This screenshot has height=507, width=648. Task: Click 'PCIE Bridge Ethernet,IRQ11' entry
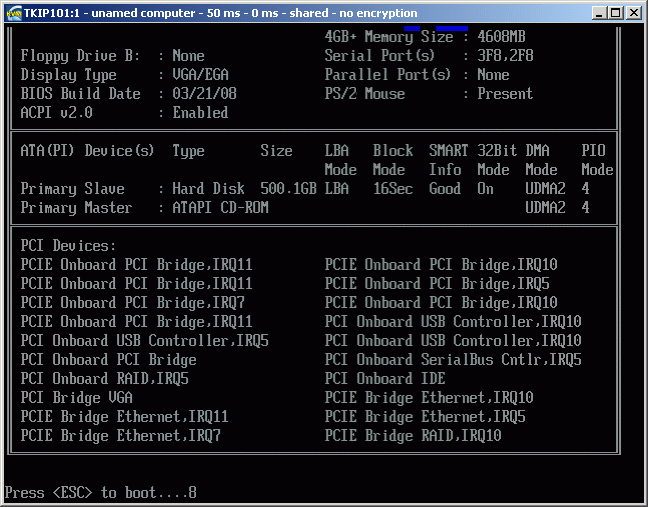124,417
